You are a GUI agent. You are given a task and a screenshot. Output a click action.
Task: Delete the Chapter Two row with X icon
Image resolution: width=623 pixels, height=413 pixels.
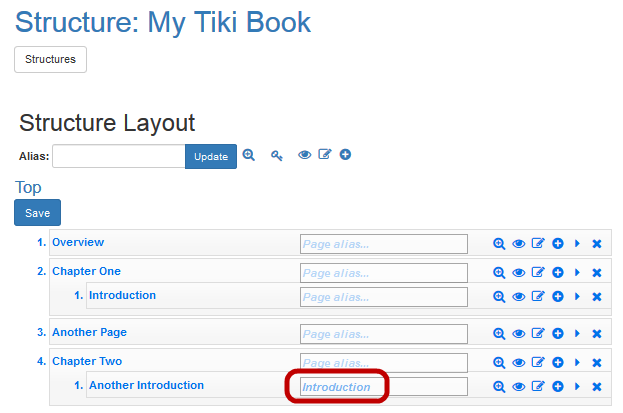point(597,362)
